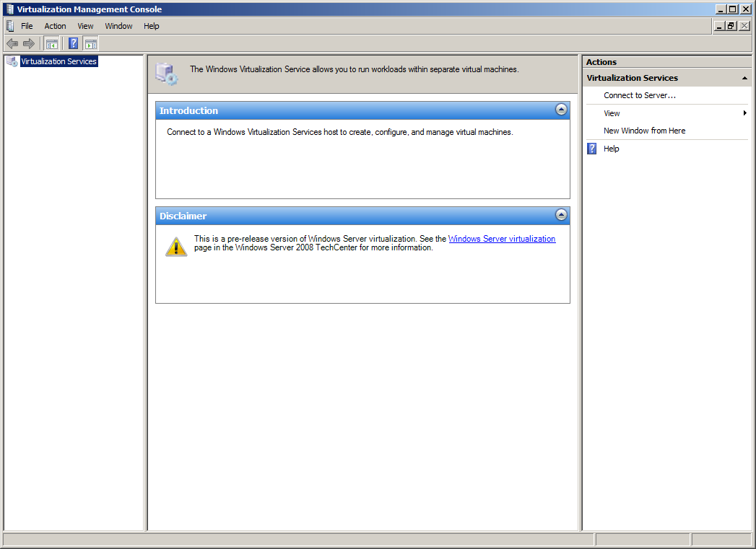The width and height of the screenshot is (756, 549).
Task: Click the Introduction section header bar
Action: coord(362,110)
